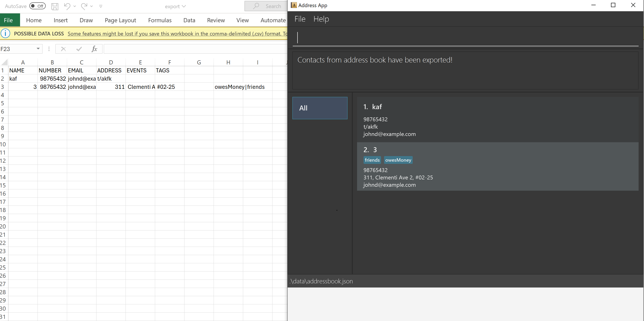Screen dimensions: 644x321
Task: Click the Address App title bar icon
Action: [294, 5]
